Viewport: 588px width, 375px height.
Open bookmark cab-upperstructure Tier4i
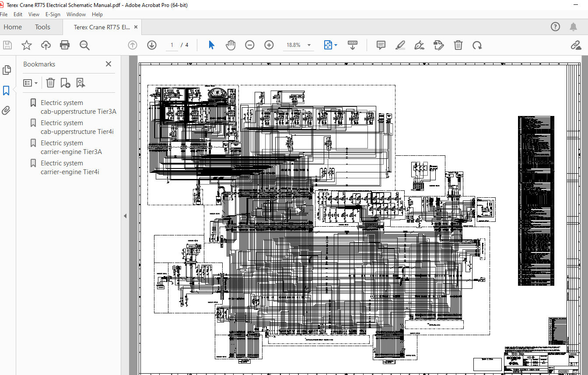pos(77,127)
